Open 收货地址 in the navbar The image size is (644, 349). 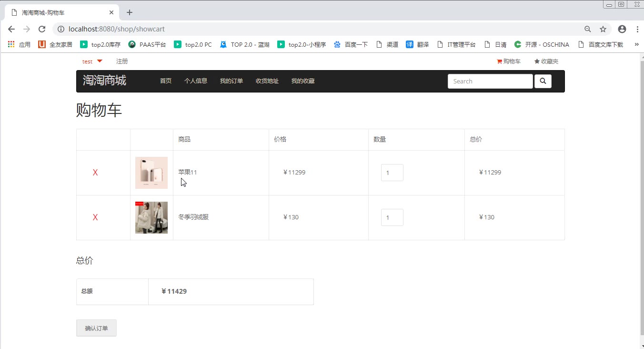267,81
